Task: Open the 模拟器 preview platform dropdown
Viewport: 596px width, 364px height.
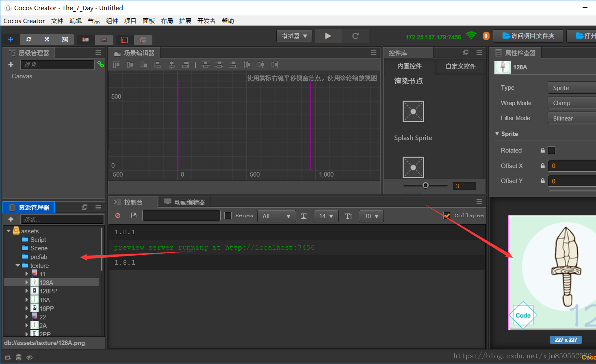Action: pyautogui.click(x=294, y=36)
